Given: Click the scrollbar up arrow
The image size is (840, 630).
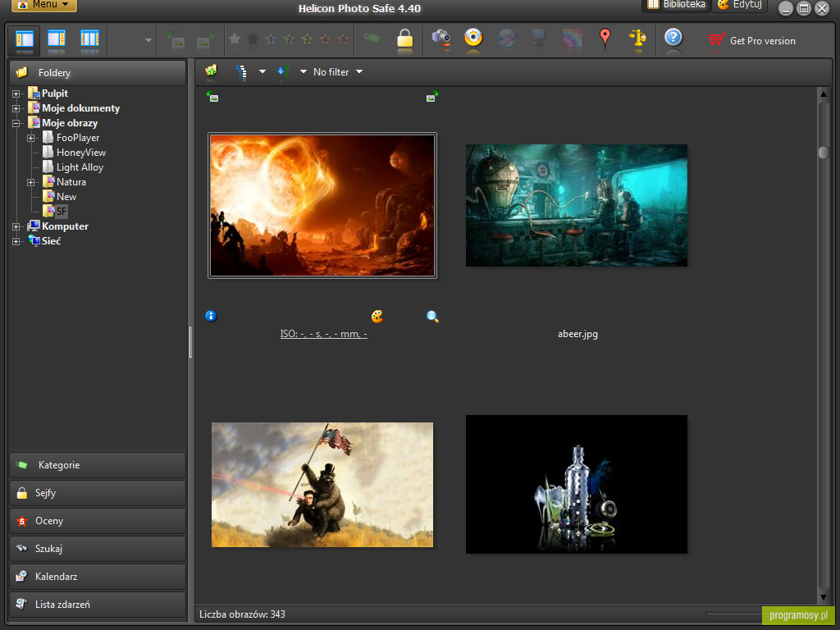Looking at the screenshot, I should [x=824, y=94].
